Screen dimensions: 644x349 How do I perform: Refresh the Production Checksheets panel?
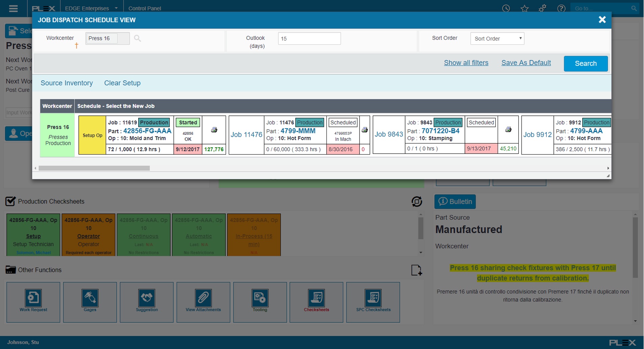coord(417,202)
